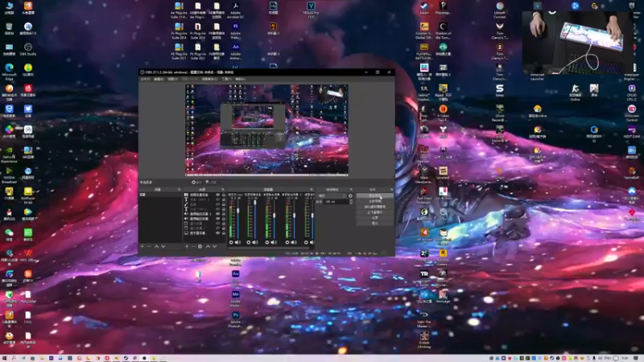Click Filters button below the preview
This screenshot has width=644, height=362.
pyautogui.click(x=212, y=183)
